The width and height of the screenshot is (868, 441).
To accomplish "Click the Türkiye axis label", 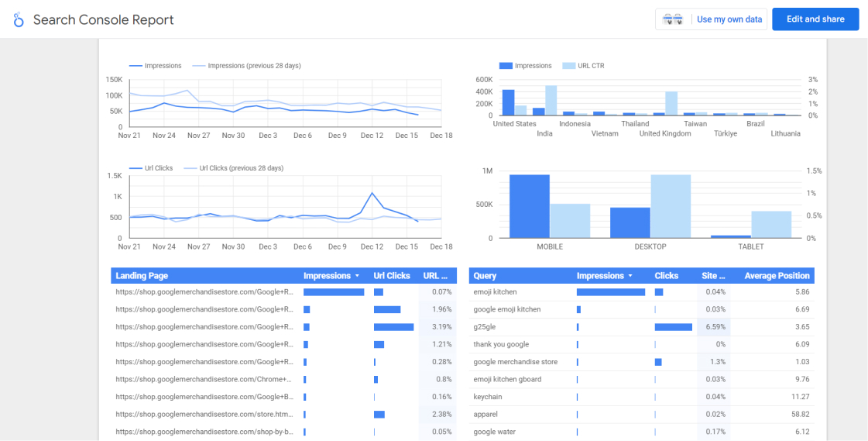I will tap(726, 133).
